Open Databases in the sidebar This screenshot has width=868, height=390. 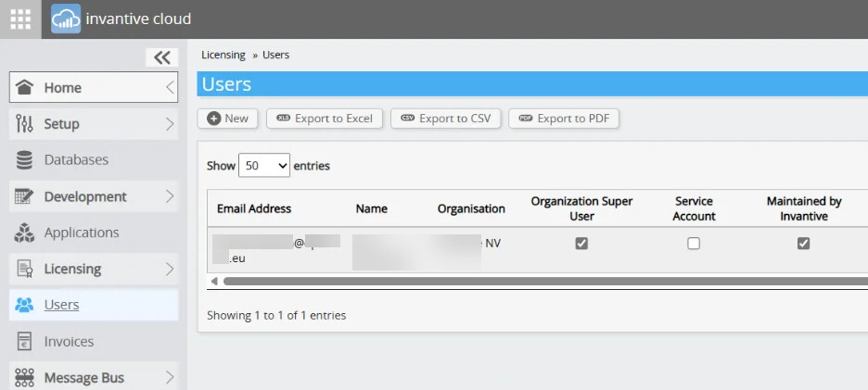point(94,160)
